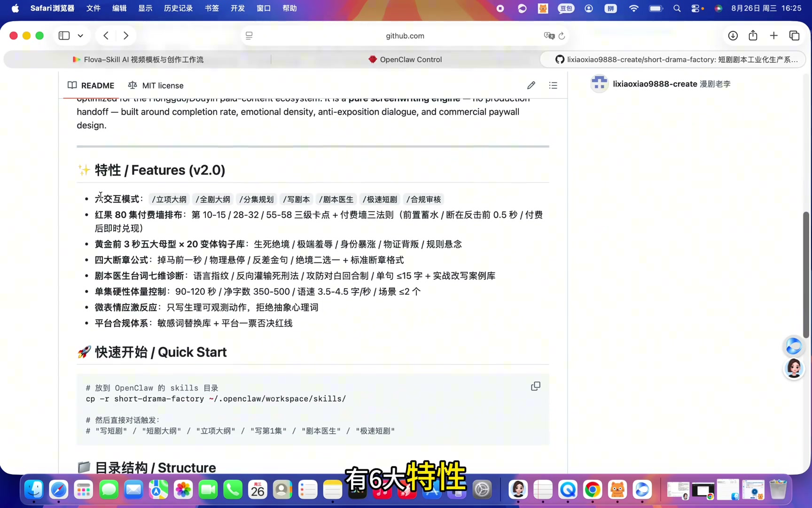The height and width of the screenshot is (508, 812).
Task: Switch to OpenClaw Control tab
Action: (405, 60)
